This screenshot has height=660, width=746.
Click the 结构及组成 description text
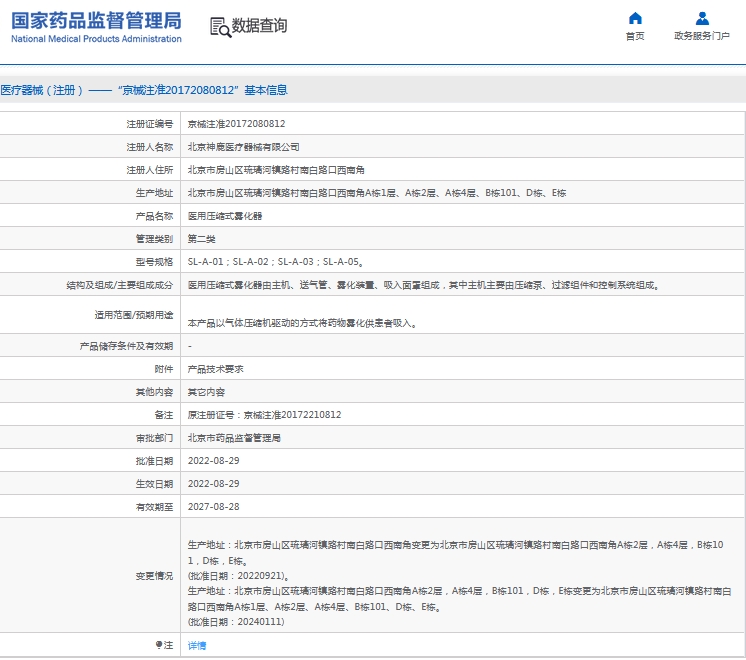423,285
